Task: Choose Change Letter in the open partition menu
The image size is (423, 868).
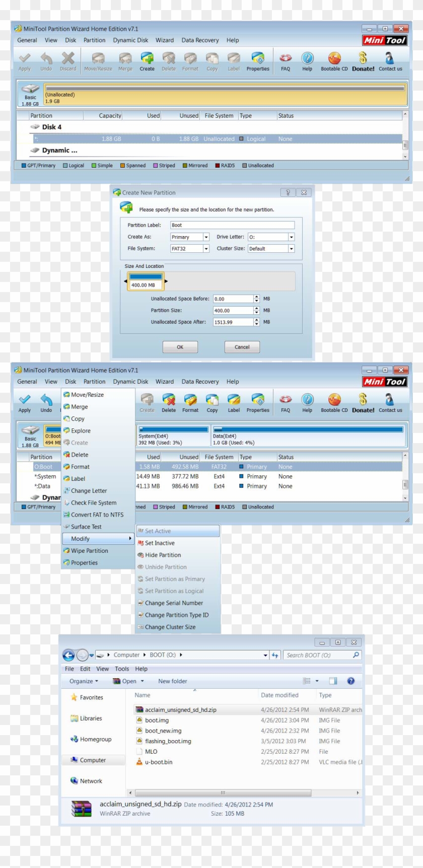Action: [x=98, y=491]
